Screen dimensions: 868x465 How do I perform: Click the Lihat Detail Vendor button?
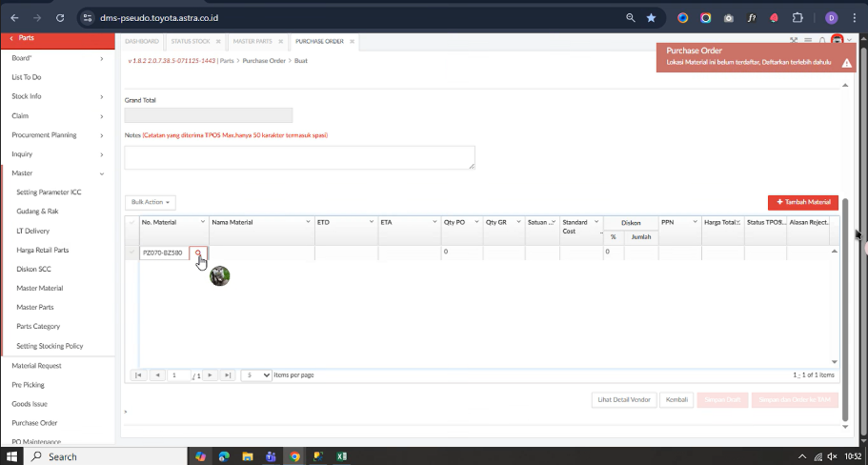click(x=623, y=400)
